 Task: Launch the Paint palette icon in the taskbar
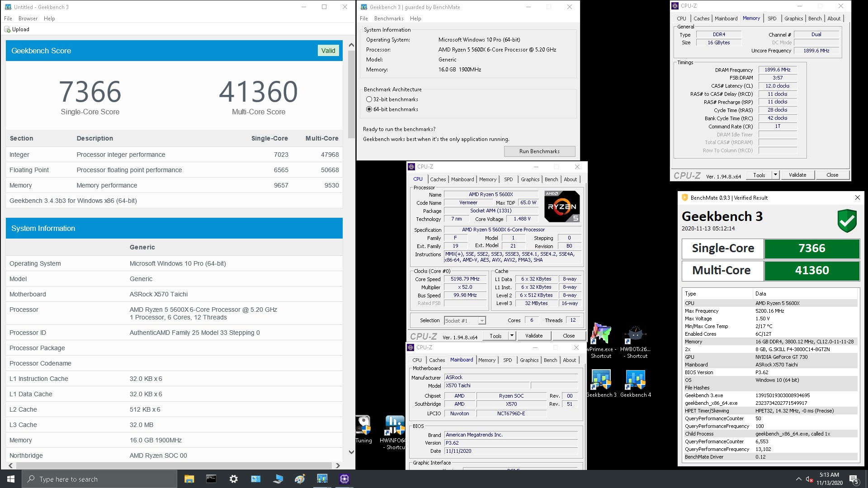(x=300, y=479)
